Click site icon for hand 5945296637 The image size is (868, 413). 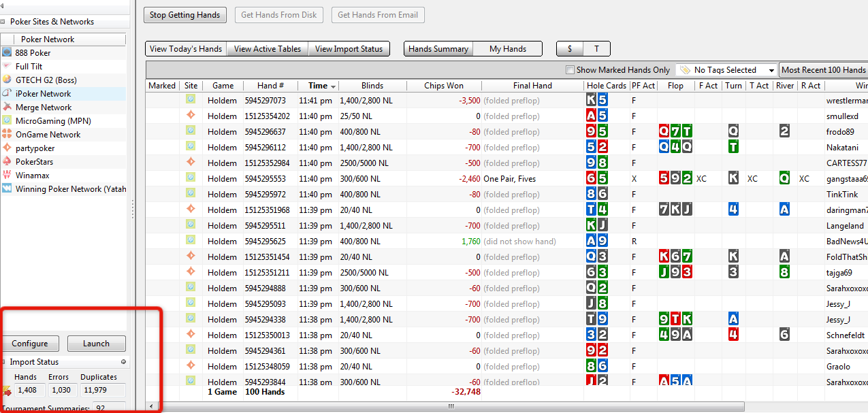[191, 131]
